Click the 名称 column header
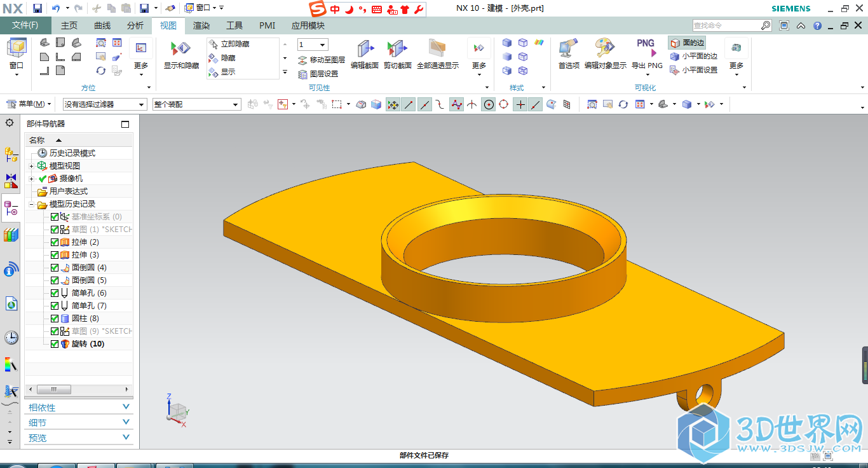 tap(79, 140)
